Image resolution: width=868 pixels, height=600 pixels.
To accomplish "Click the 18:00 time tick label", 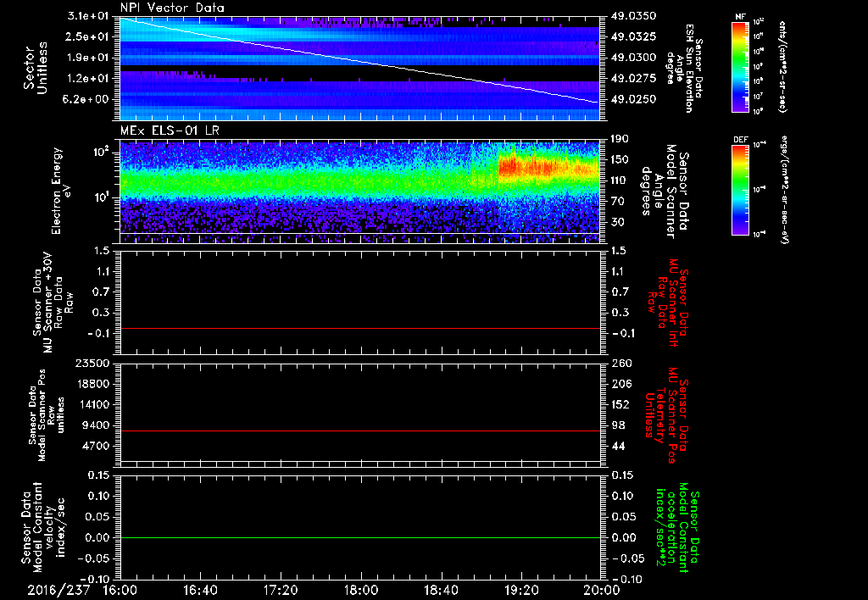I will (x=361, y=590).
